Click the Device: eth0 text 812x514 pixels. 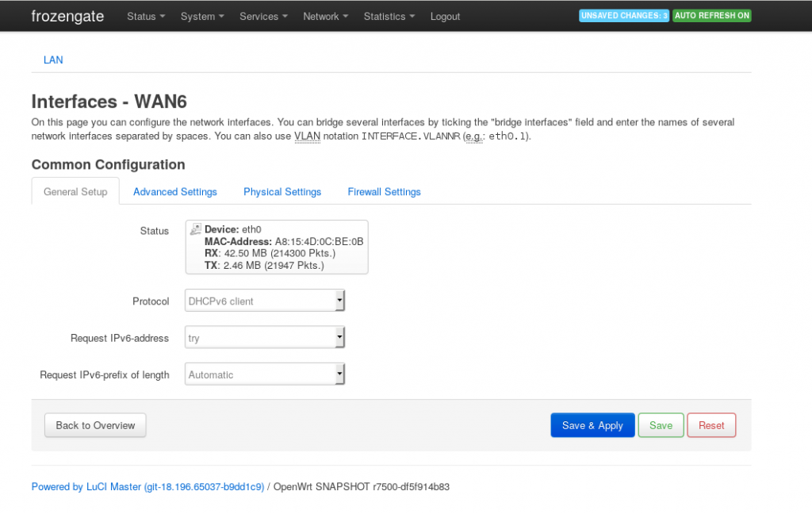click(233, 229)
